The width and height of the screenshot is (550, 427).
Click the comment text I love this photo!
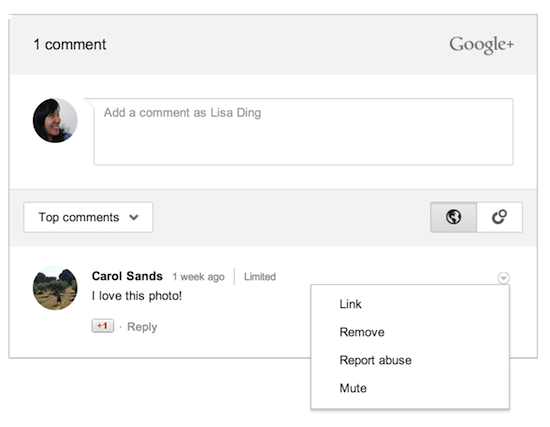[136, 296]
